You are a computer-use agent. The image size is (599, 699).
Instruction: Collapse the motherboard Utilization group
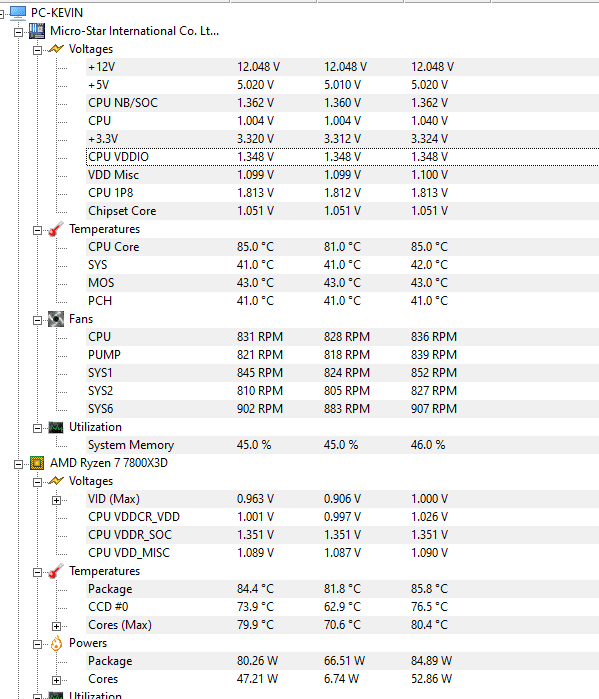point(37,428)
